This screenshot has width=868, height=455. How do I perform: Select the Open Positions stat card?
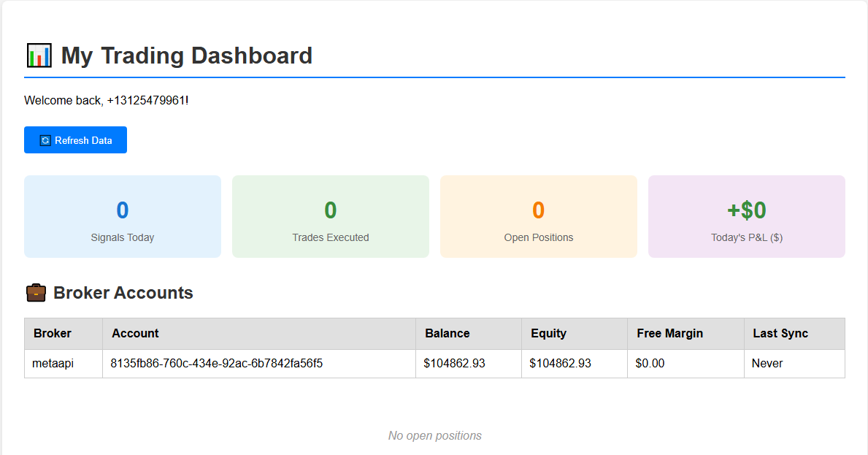538,216
